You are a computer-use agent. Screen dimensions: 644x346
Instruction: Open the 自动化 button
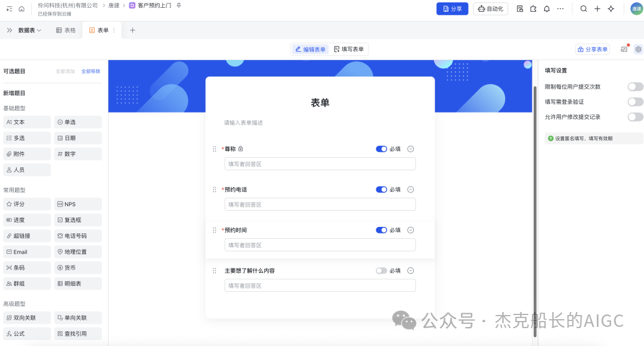(490, 8)
